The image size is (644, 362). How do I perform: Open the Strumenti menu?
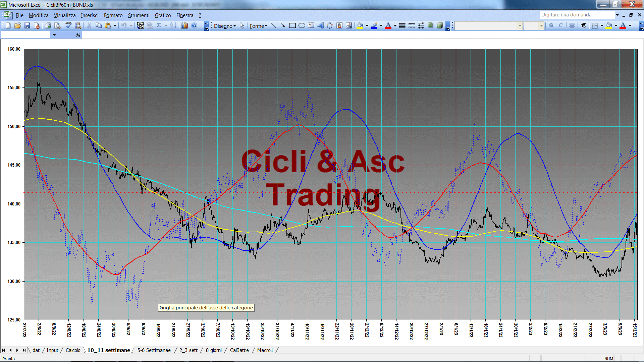(139, 15)
